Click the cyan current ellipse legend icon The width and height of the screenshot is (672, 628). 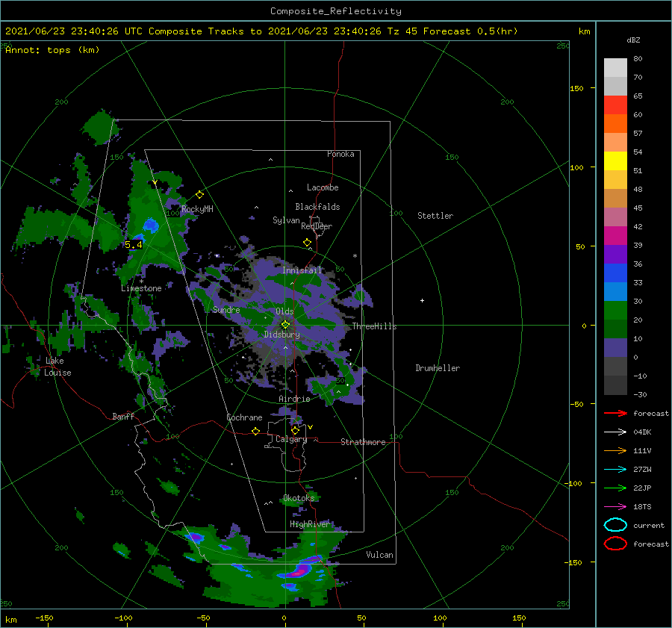(x=615, y=525)
